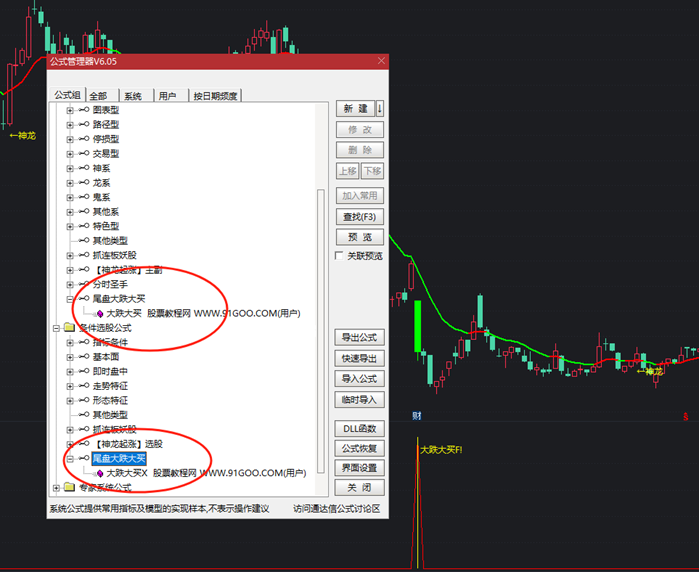
Task: Select the 大跌大买X formula diamond icon
Action: click(x=99, y=472)
